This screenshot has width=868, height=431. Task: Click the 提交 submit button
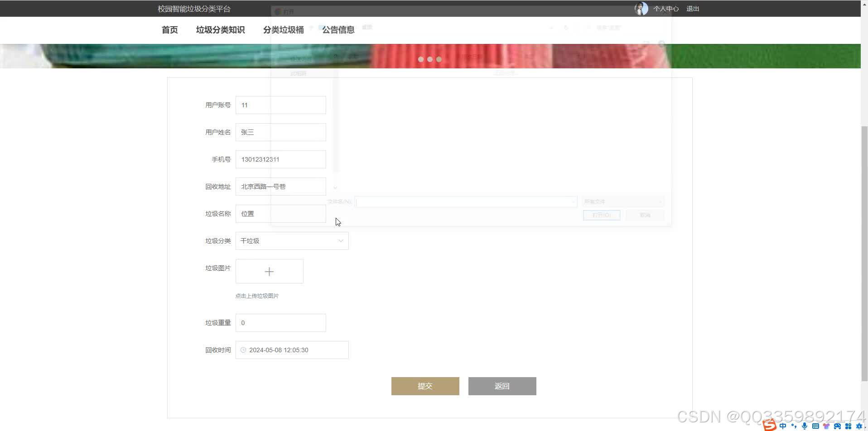click(425, 386)
